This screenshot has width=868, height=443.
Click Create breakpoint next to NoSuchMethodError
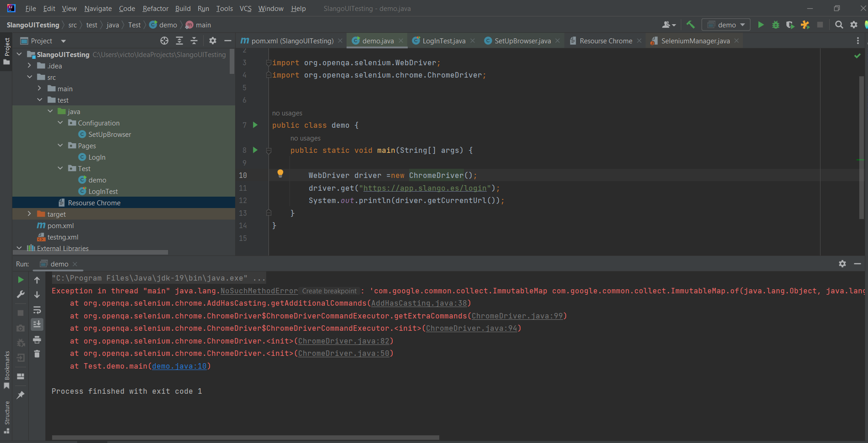[x=329, y=291]
